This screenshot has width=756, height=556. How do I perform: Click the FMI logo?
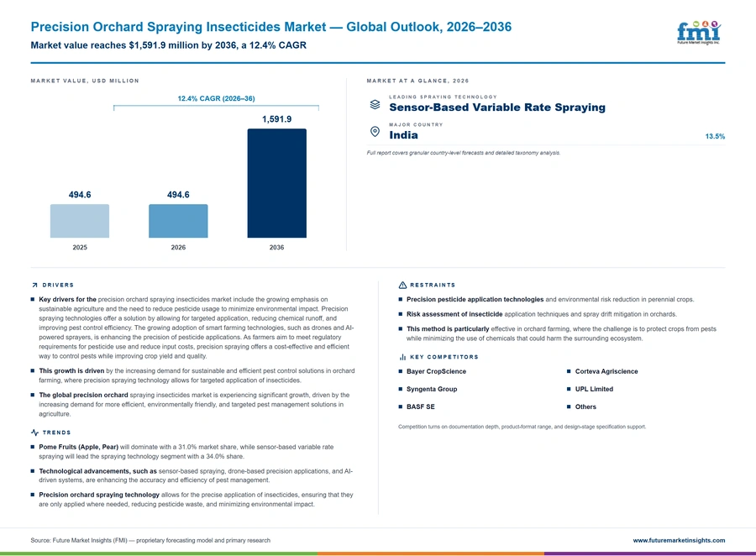click(x=699, y=32)
